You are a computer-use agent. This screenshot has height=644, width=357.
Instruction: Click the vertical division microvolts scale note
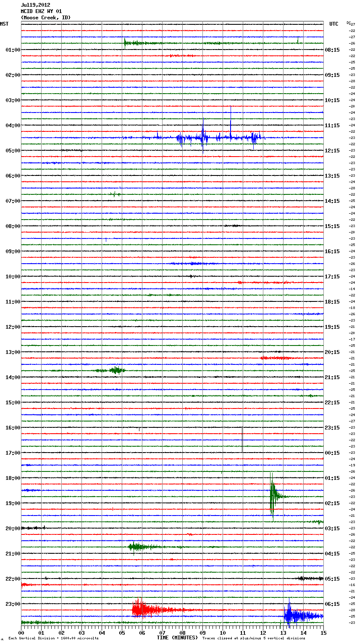[x=53, y=638]
